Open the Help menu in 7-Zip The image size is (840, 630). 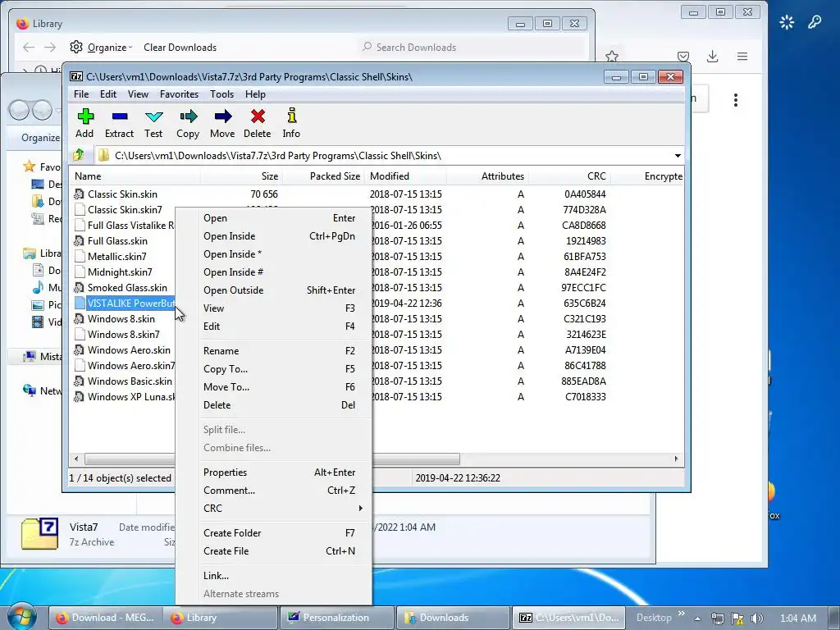(256, 94)
